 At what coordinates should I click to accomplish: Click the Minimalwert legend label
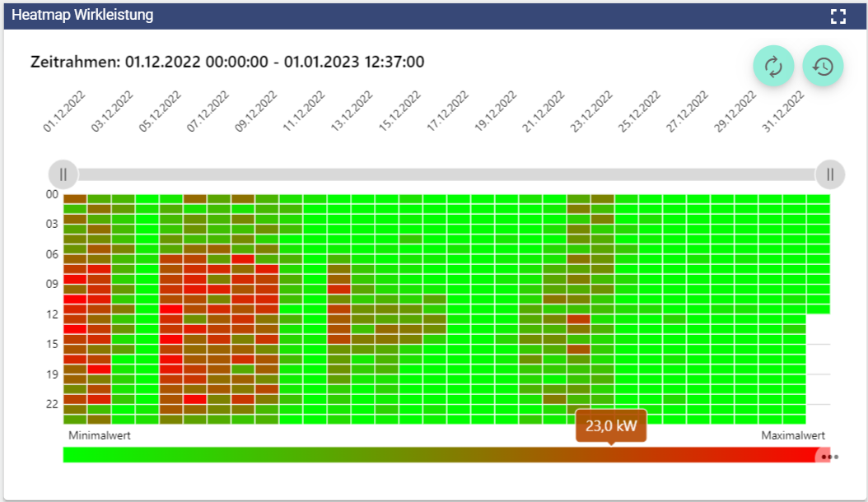click(99, 435)
